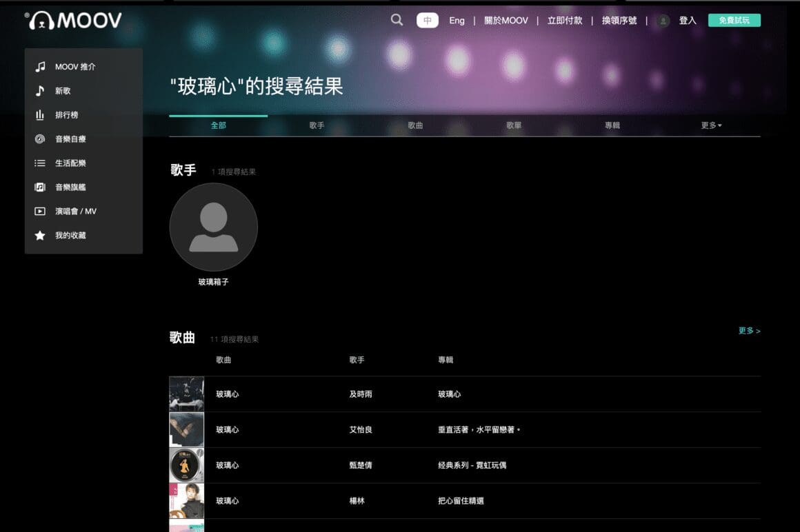The height and width of the screenshot is (532, 800).
Task: Switch language to Eng
Action: tap(457, 21)
